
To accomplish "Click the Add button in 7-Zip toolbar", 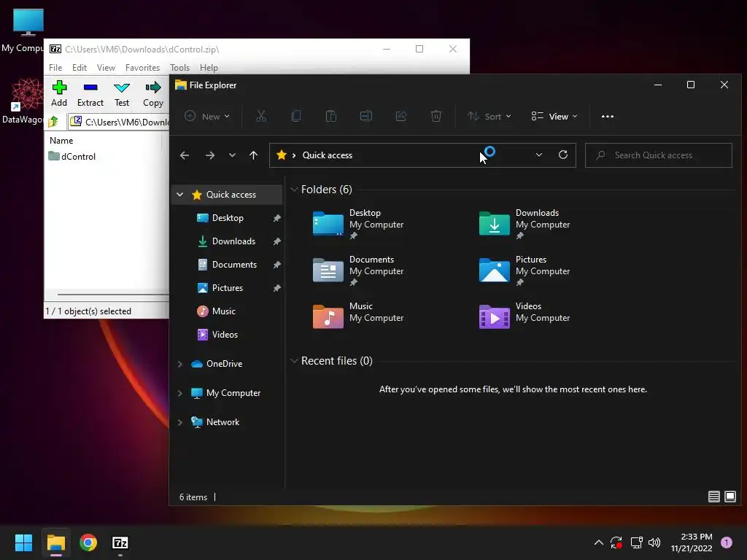I will [59, 94].
